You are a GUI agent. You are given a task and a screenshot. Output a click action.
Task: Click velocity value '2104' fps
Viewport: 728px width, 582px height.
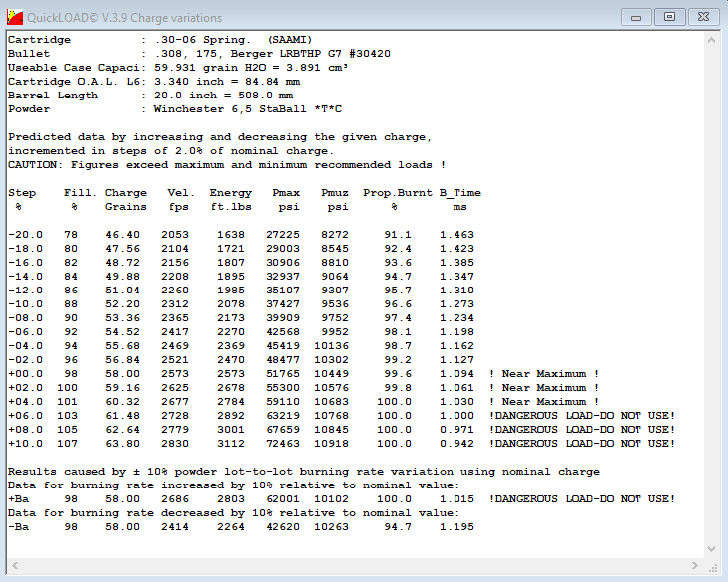point(175,249)
